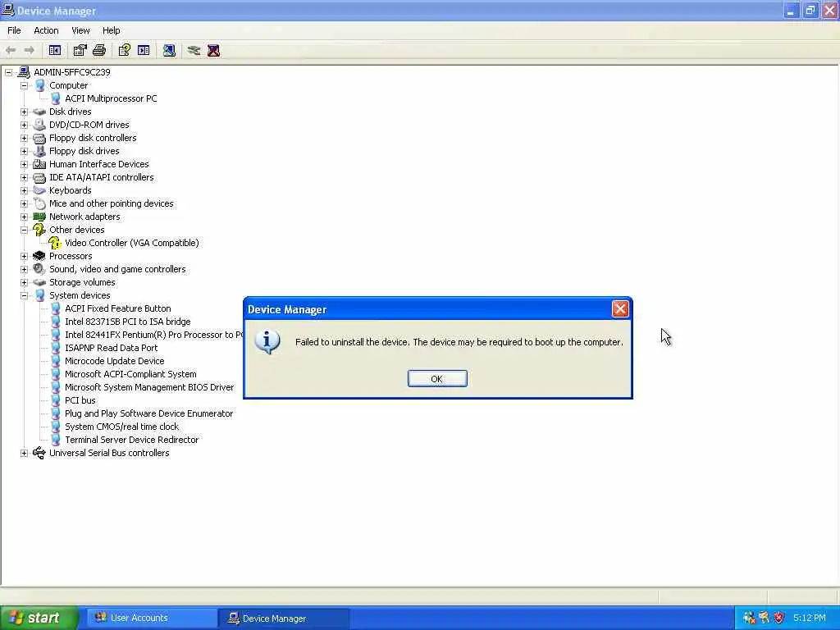Click the middle system tray icon
This screenshot has height=630, width=840.
click(x=764, y=618)
